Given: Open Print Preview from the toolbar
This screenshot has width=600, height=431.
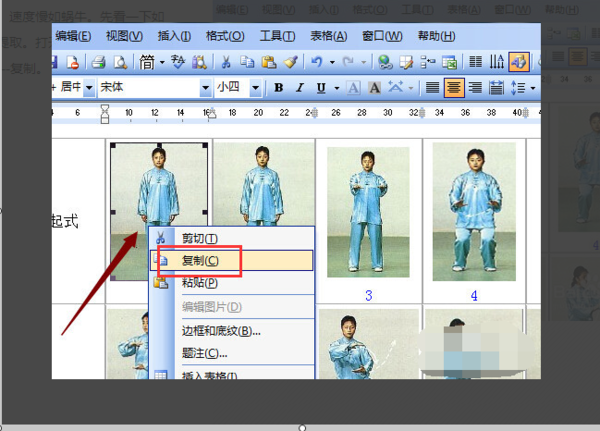Looking at the screenshot, I should click(x=120, y=62).
